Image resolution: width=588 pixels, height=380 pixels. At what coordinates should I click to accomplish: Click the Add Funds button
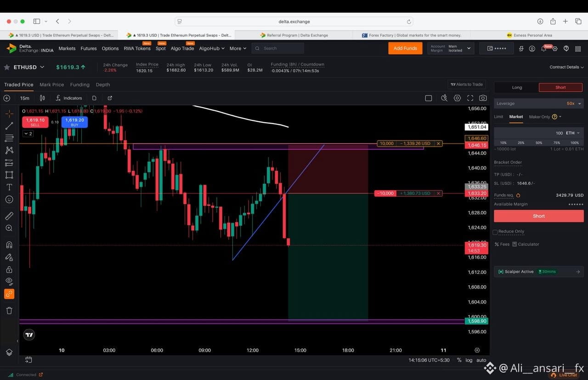pos(405,48)
